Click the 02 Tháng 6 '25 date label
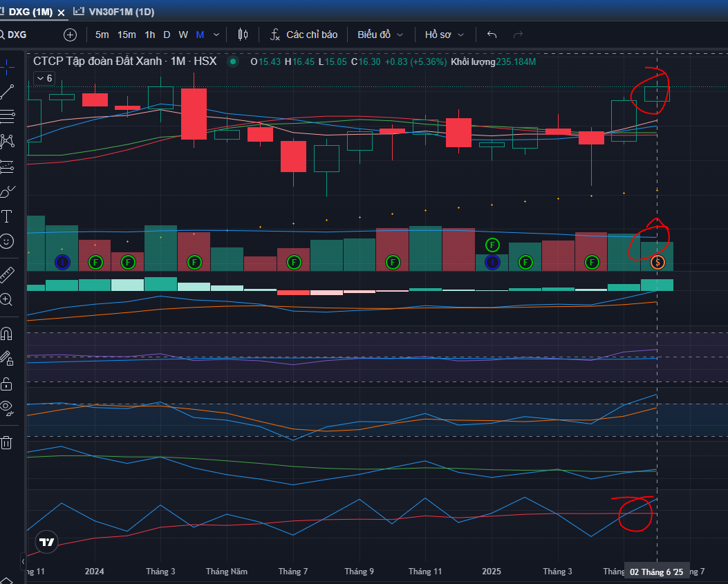728x584 pixels. click(657, 572)
